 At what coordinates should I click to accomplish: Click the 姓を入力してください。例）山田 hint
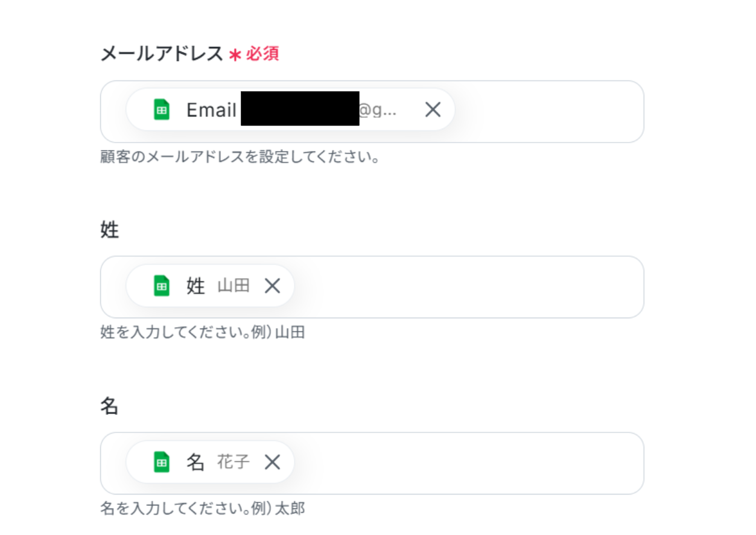coord(202,333)
